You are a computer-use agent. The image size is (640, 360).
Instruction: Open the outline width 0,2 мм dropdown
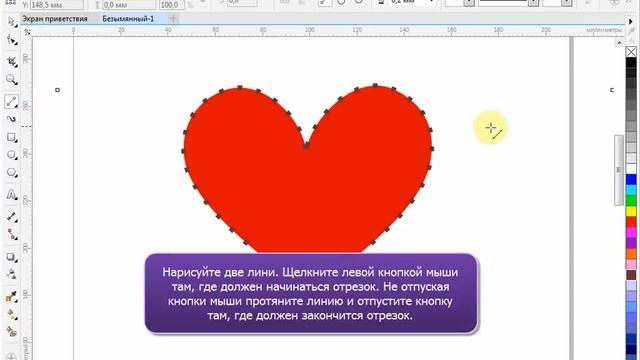click(431, 2)
